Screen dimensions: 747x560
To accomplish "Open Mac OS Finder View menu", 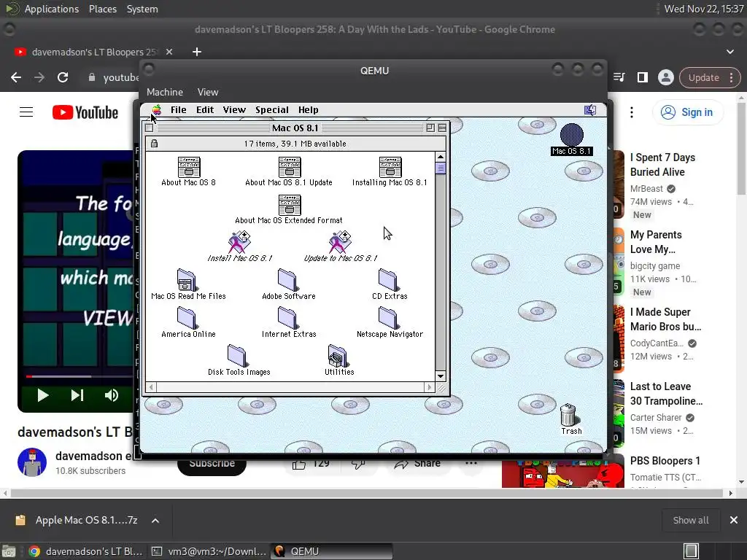I will 234,110.
